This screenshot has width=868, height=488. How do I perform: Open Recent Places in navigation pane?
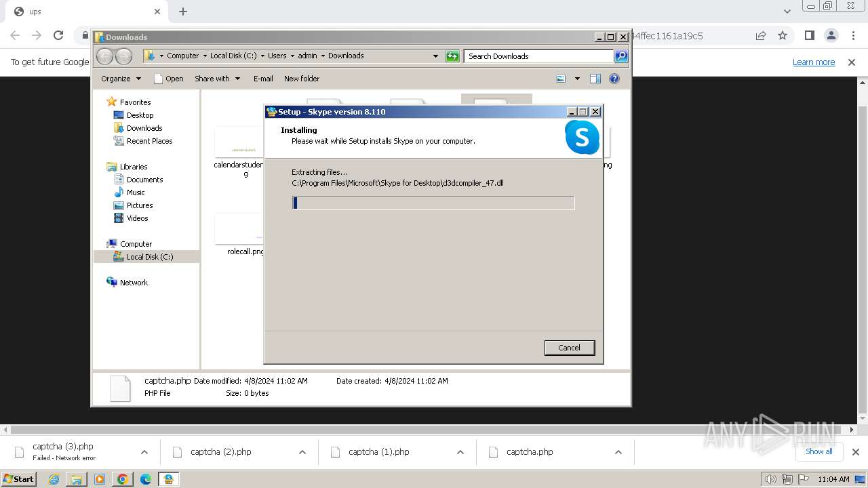point(149,141)
